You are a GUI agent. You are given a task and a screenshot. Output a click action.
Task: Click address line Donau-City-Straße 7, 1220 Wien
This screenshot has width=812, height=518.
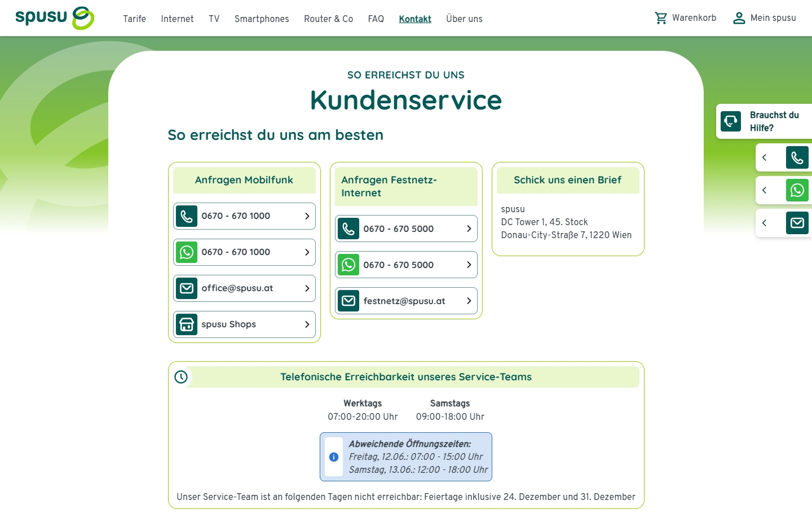coord(566,235)
